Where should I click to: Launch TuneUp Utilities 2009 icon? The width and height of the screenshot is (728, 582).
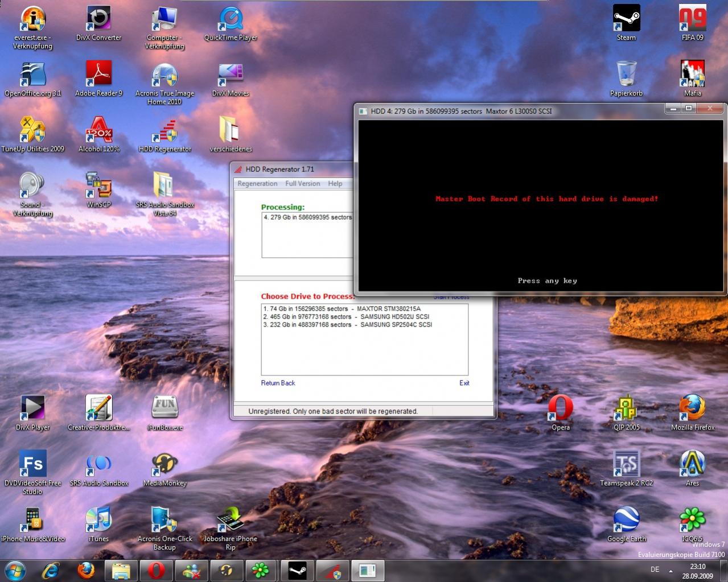point(32,130)
